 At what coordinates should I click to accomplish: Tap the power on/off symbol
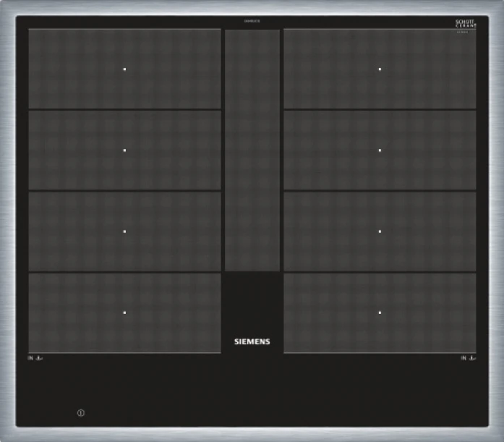pyautogui.click(x=81, y=413)
